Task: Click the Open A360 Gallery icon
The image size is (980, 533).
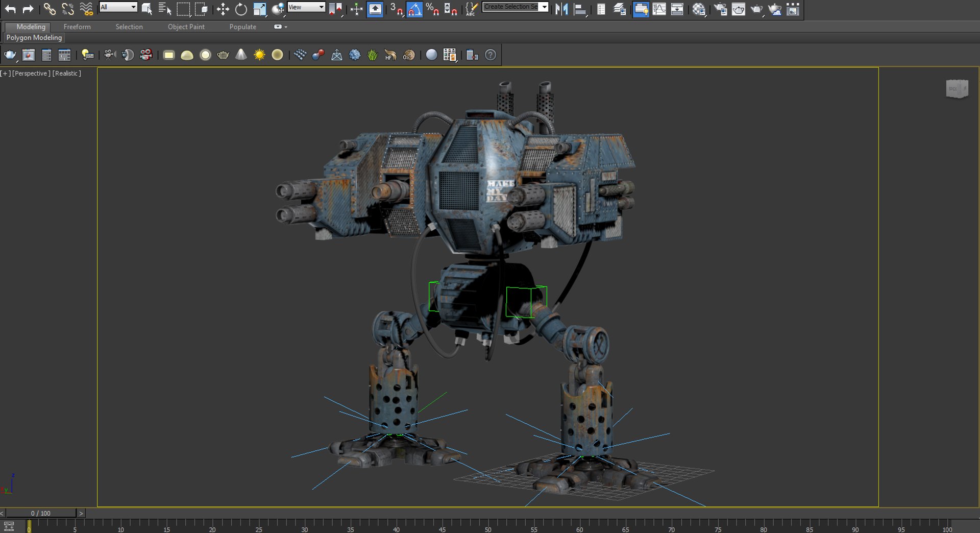Action: tap(793, 9)
